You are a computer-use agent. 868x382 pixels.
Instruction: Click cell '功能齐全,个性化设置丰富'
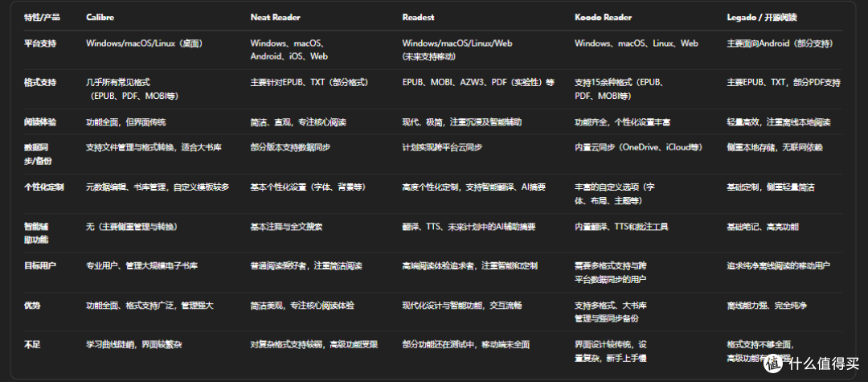(623, 121)
